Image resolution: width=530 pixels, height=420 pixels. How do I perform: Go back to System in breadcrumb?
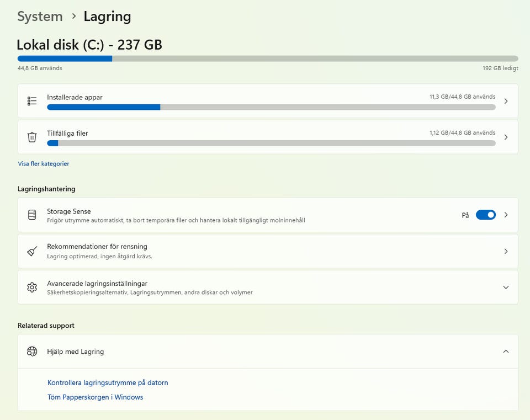[x=40, y=16]
